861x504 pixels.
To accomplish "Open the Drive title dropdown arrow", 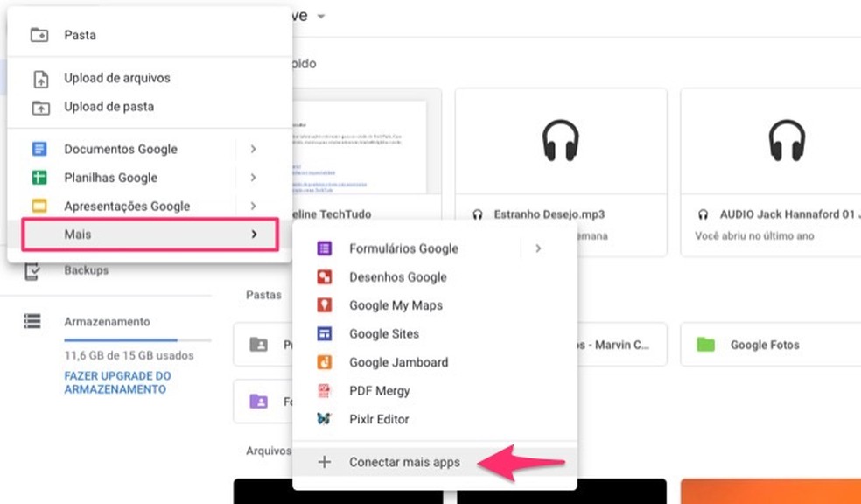I will tap(321, 16).
